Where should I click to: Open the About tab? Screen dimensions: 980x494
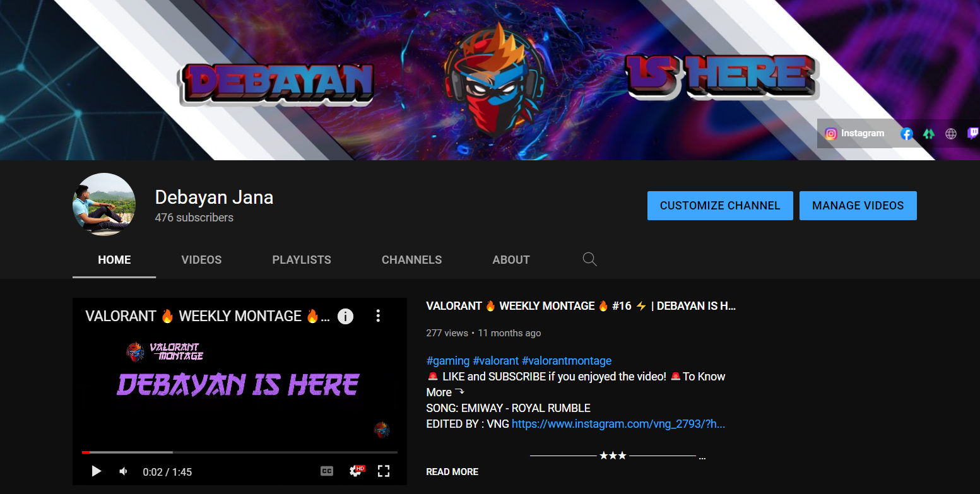pyautogui.click(x=511, y=260)
